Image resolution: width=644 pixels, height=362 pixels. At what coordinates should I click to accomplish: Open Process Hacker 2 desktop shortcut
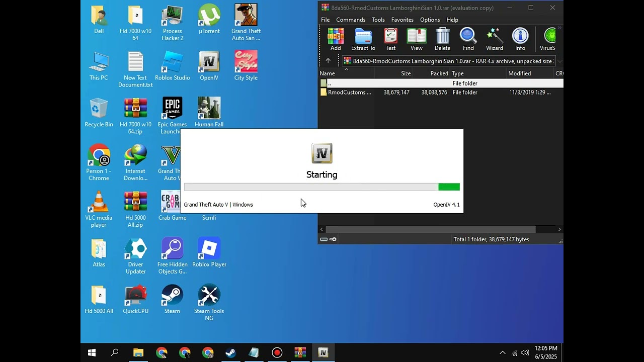(172, 23)
